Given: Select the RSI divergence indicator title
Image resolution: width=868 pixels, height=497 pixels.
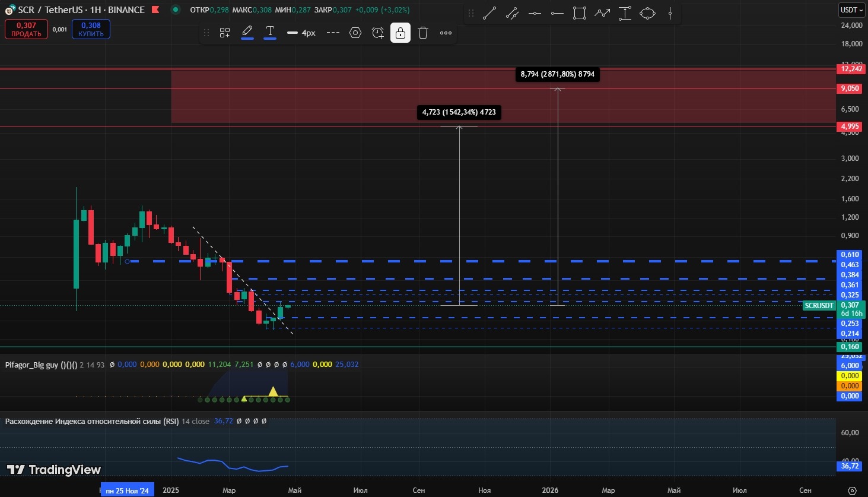Looking at the screenshot, I should pyautogui.click(x=92, y=421).
